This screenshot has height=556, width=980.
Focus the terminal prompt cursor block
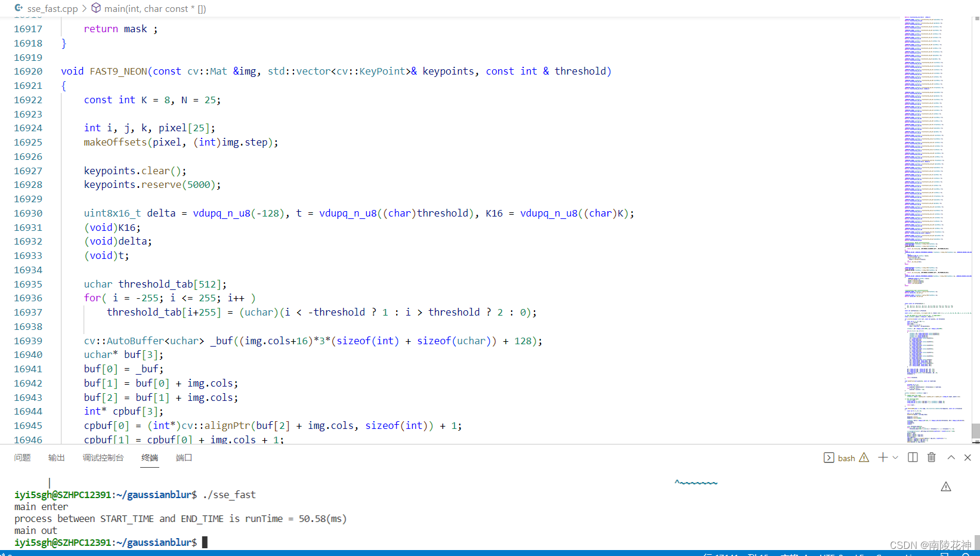pyautogui.click(x=205, y=542)
